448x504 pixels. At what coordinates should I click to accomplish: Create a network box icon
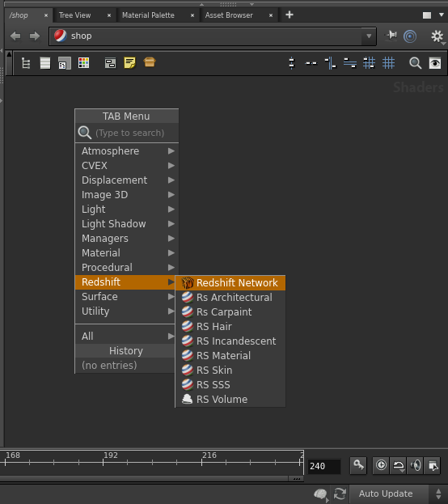(110, 63)
